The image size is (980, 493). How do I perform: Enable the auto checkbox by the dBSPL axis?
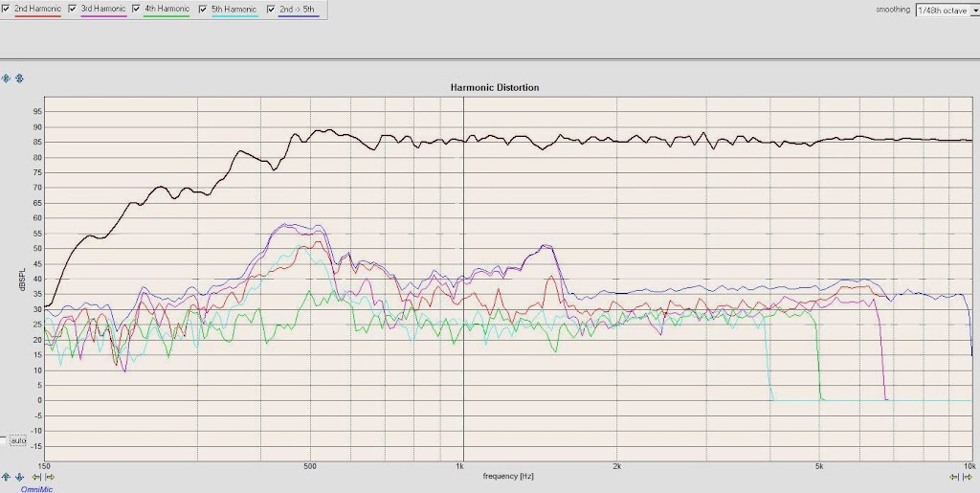3,440
